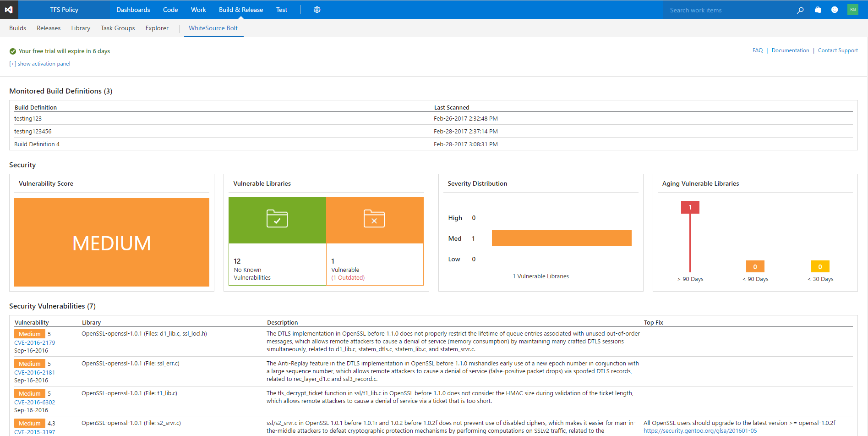This screenshot has width=868, height=436.
Task: Click the green trial status checkmark icon
Action: (13, 51)
